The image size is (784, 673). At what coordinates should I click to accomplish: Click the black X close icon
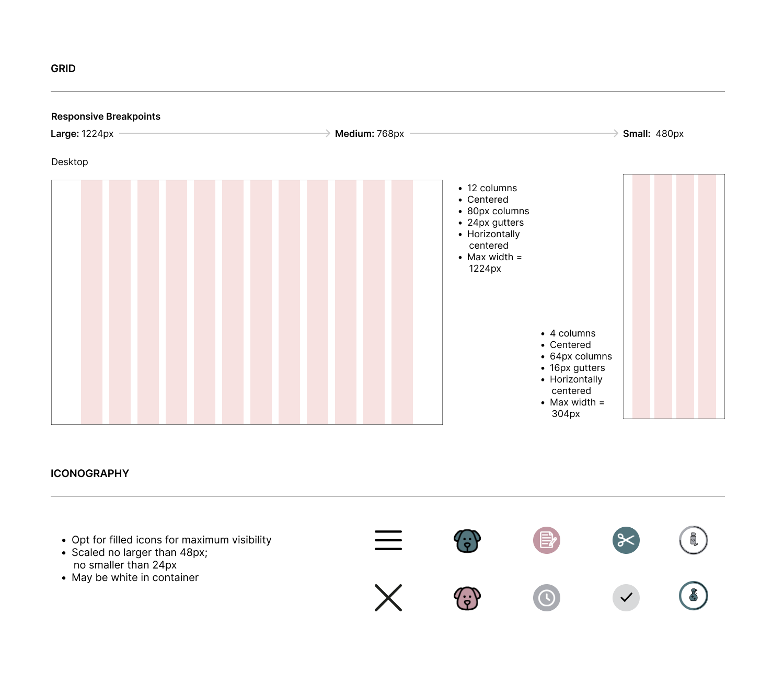pyautogui.click(x=388, y=598)
